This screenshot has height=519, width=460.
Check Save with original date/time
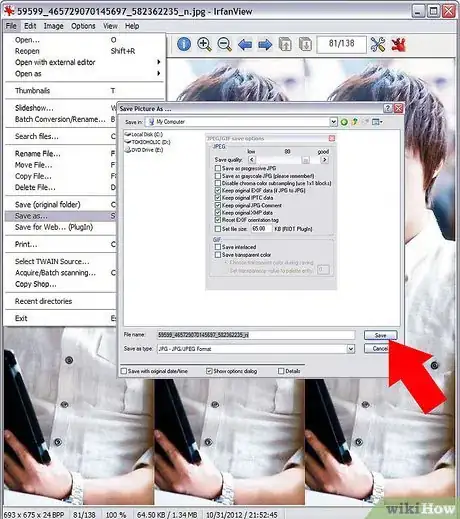point(124,371)
